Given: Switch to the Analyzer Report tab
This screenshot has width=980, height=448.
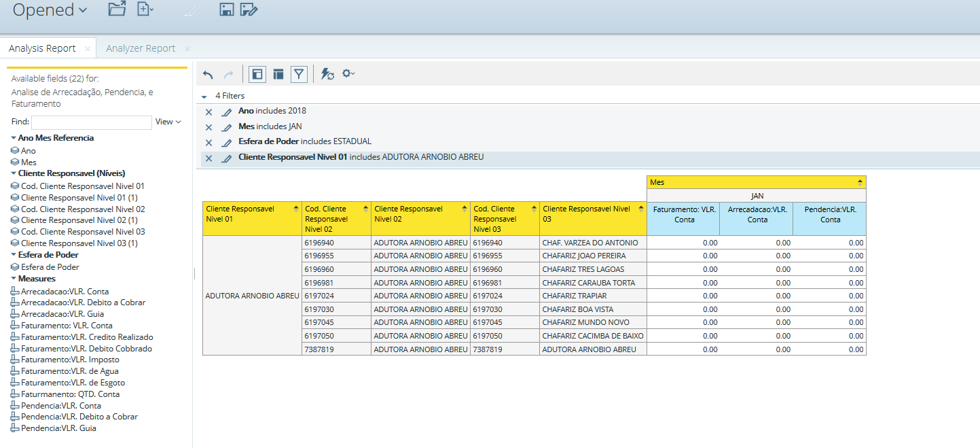Looking at the screenshot, I should coord(141,48).
